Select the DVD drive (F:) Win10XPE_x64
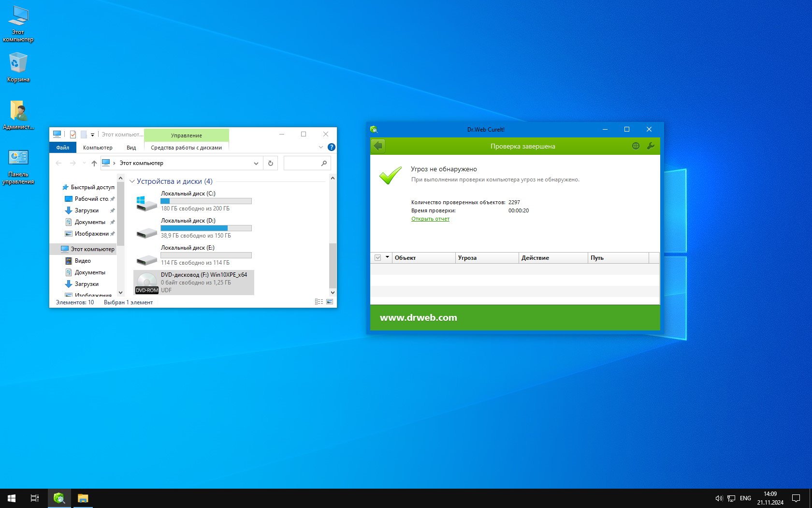812x508 pixels. 193,282
